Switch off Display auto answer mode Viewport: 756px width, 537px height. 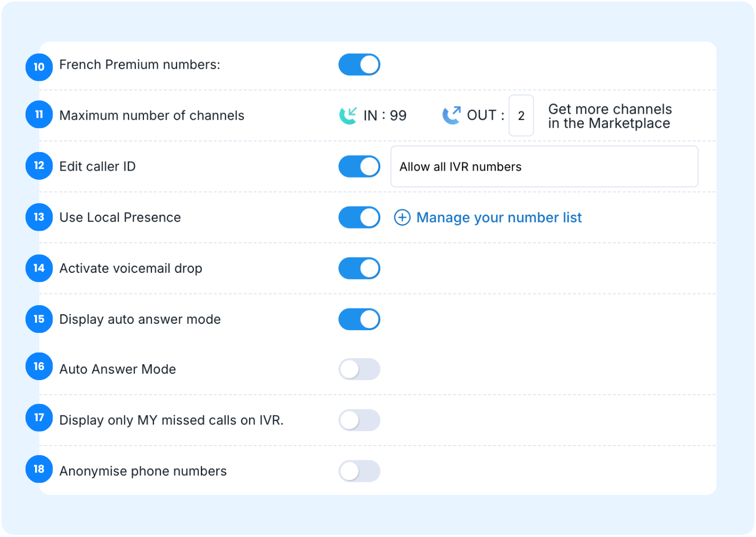tap(359, 320)
